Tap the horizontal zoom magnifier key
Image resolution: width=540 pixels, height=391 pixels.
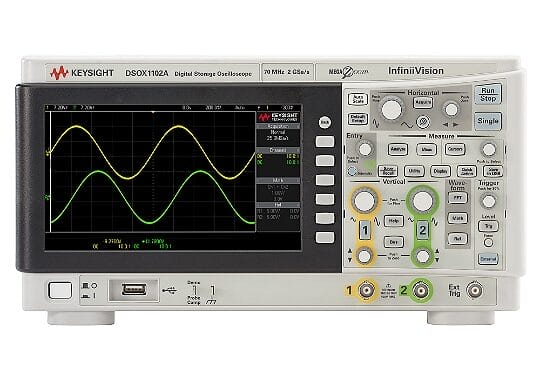(423, 121)
